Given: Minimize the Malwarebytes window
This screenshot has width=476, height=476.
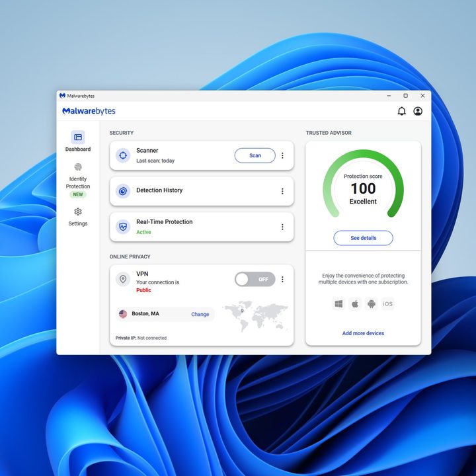Looking at the screenshot, I should click(x=389, y=96).
